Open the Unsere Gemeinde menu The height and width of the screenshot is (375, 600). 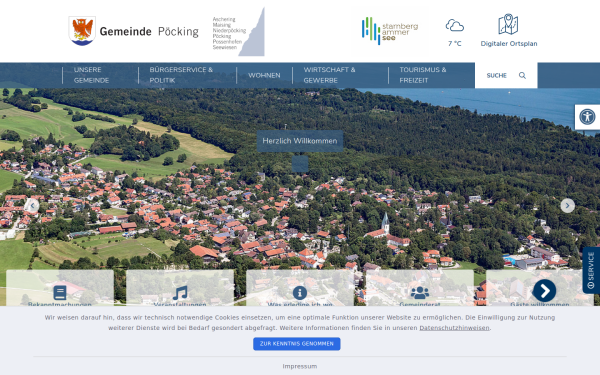[91, 75]
